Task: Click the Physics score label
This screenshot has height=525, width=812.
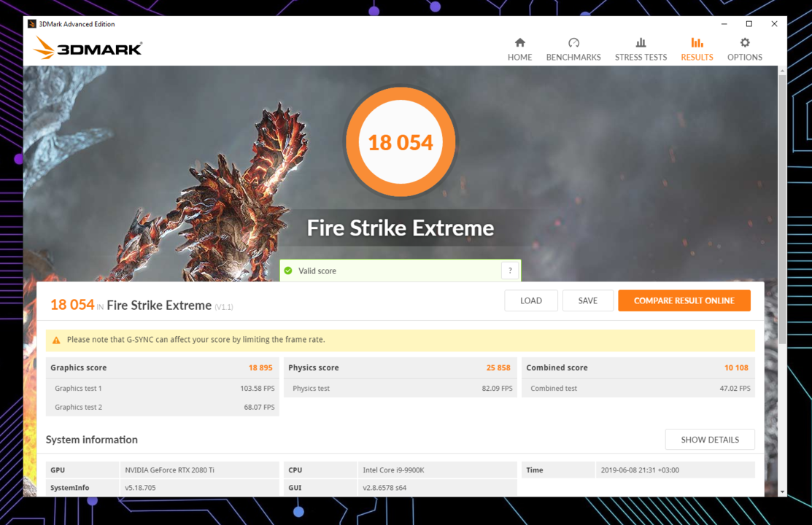Action: [x=313, y=367]
